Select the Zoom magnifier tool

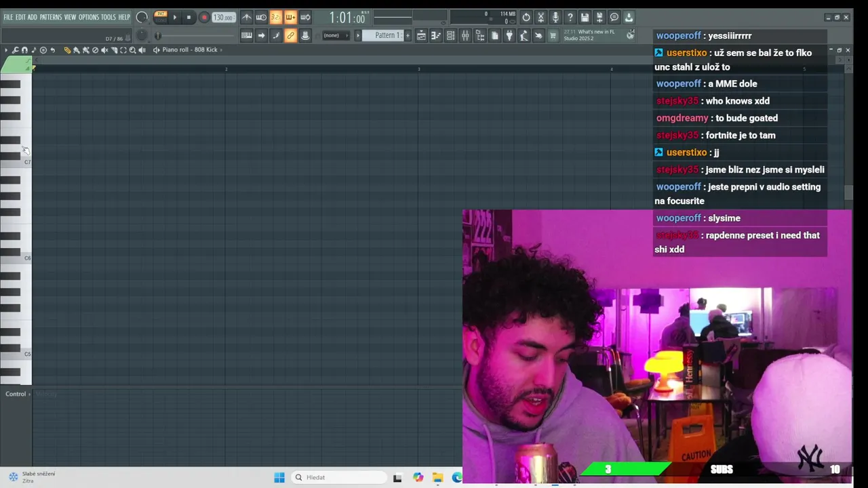(132, 49)
